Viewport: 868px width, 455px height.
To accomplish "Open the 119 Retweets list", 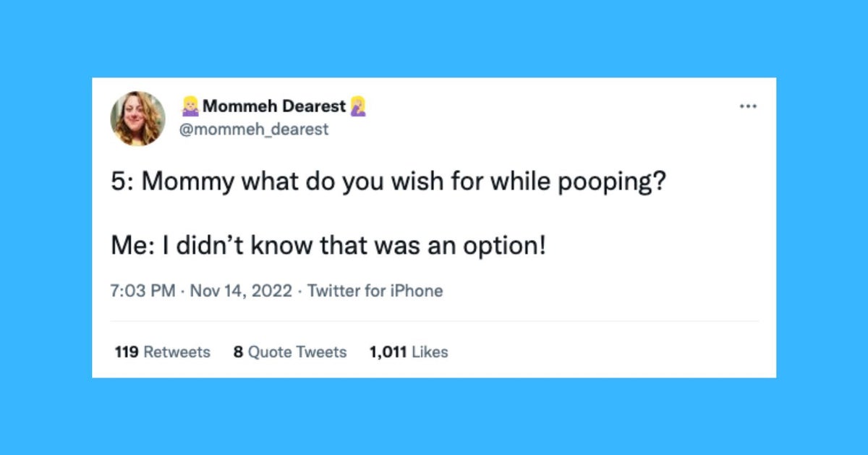I will click(x=162, y=352).
